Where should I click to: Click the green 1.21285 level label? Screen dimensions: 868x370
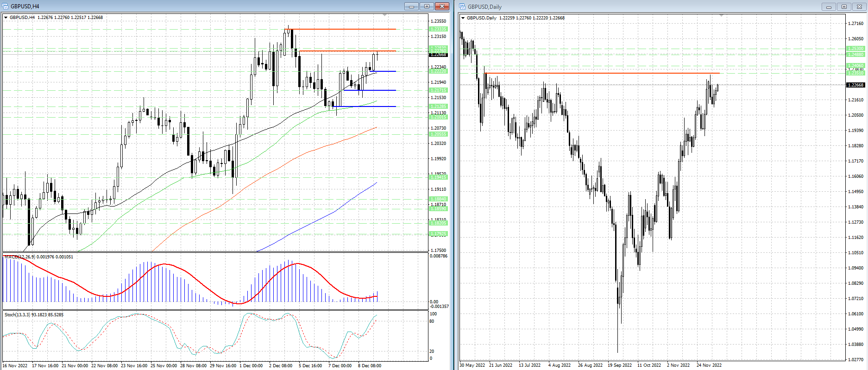[x=438, y=107]
